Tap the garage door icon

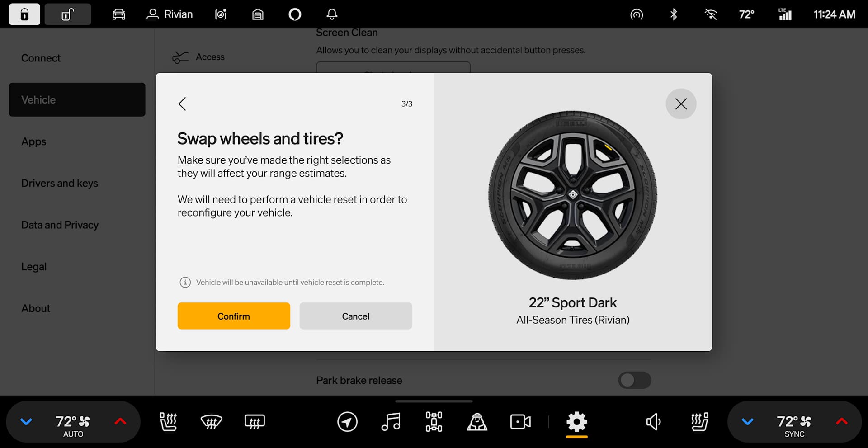[258, 14]
